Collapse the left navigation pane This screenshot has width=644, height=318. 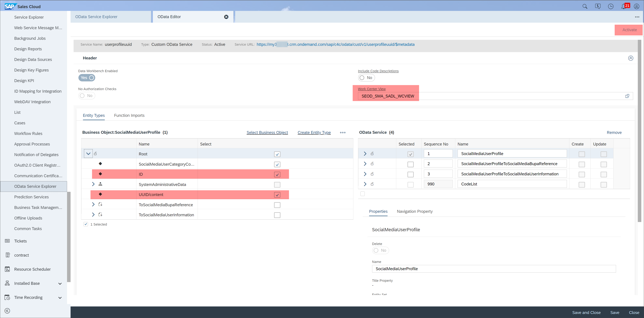[x=7, y=311]
